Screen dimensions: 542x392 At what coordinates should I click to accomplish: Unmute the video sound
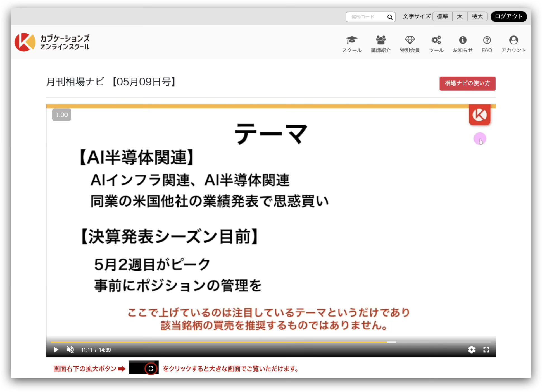(x=70, y=350)
